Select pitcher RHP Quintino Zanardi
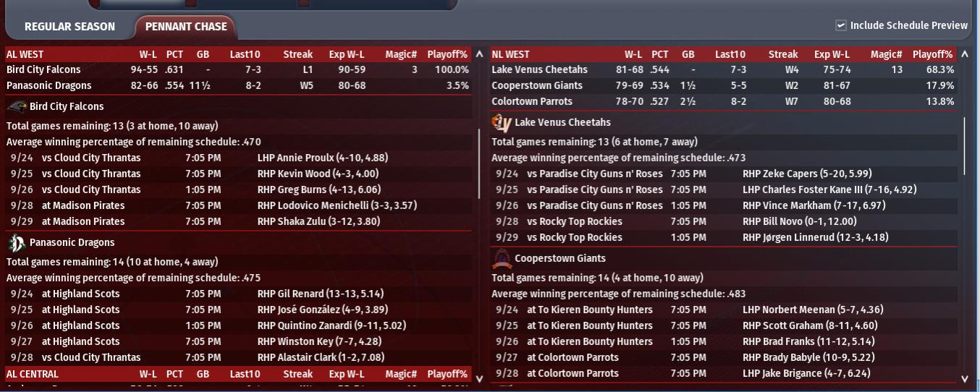Screen dimensions: 980x392 [331, 326]
